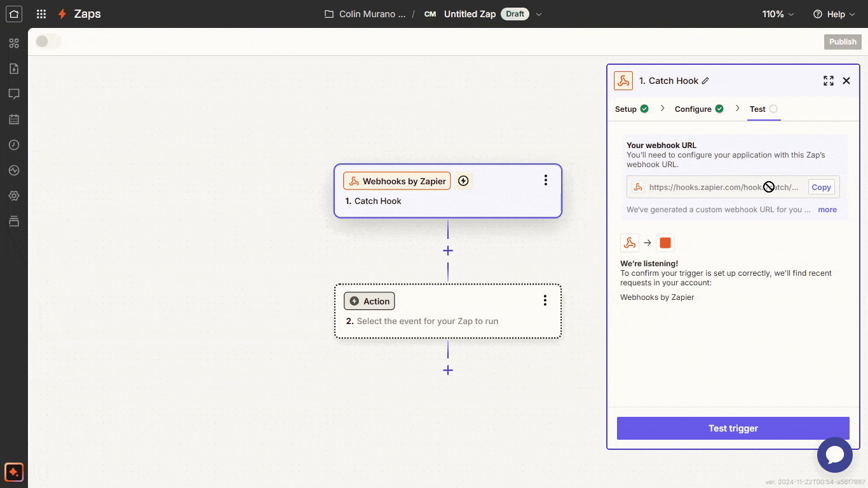Open the chat support bubble

[x=834, y=455]
